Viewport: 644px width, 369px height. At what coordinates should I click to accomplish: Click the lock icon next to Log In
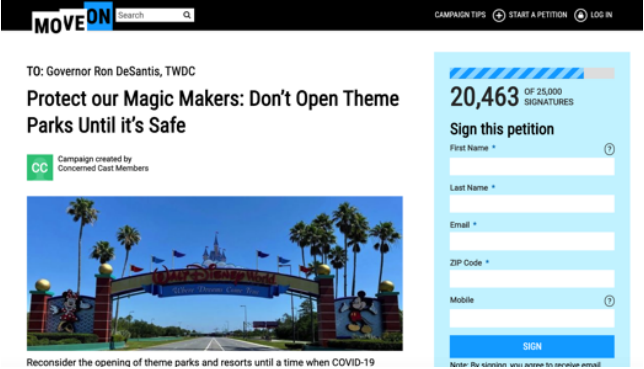[580, 16]
